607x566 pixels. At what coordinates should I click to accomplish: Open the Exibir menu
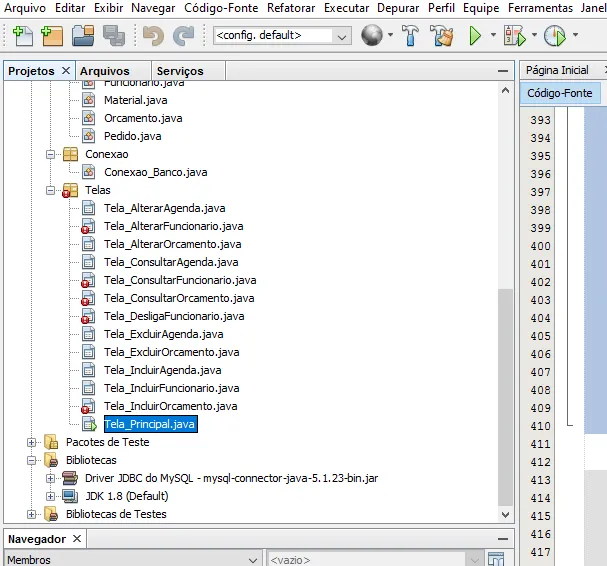(108, 8)
